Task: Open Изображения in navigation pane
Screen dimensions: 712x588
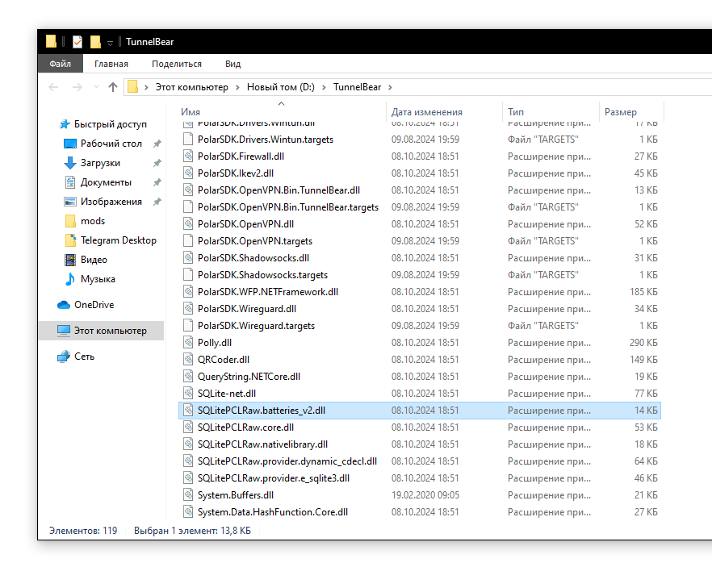Action: (111, 202)
